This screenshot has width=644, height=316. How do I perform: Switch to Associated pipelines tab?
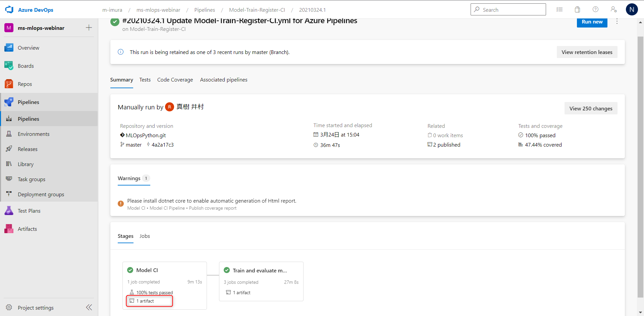pyautogui.click(x=224, y=80)
